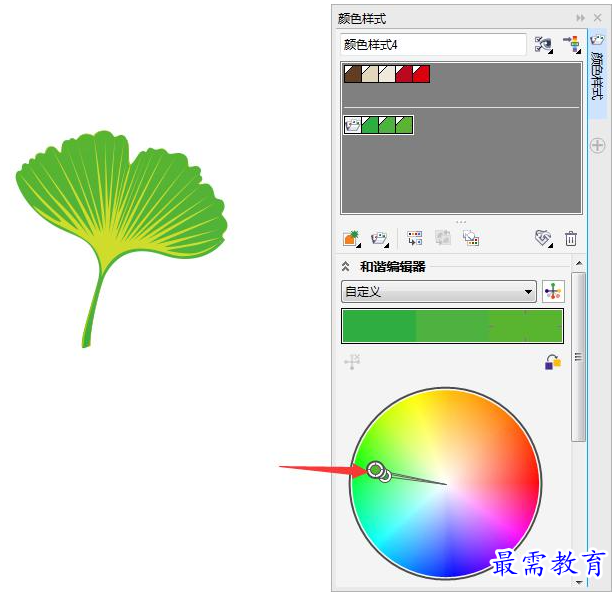Select the bright red color style swatch
The width and height of the screenshot is (614, 595).
tap(421, 74)
